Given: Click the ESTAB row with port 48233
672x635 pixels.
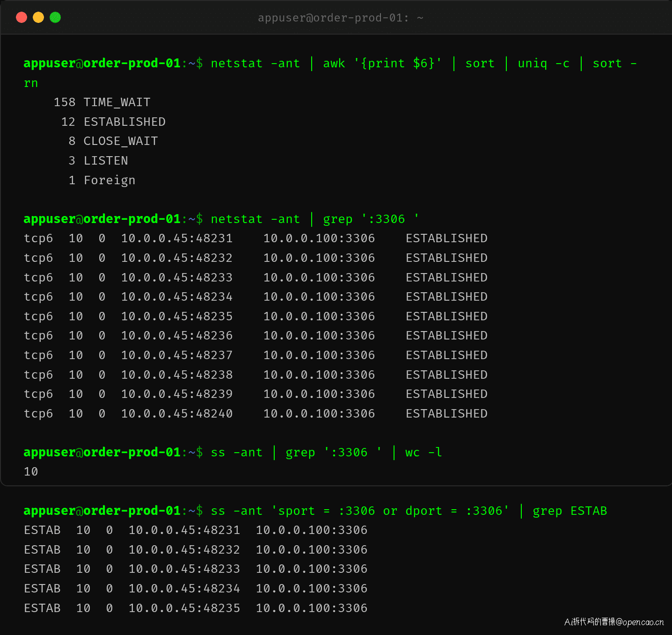Looking at the screenshot, I should 196,569.
